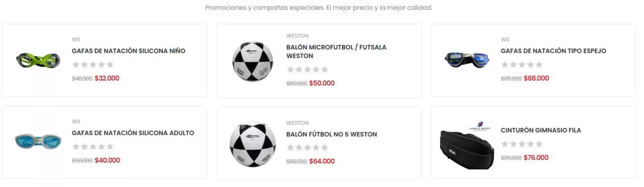The height and width of the screenshot is (187, 644).
Task: Open the Weston futsal ball product image
Action: [x=252, y=61]
